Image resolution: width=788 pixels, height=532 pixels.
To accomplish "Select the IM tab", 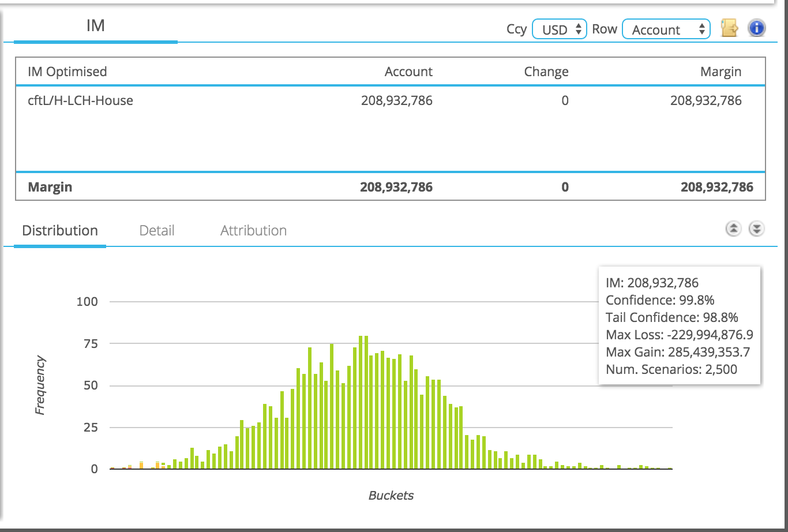I will [x=96, y=25].
